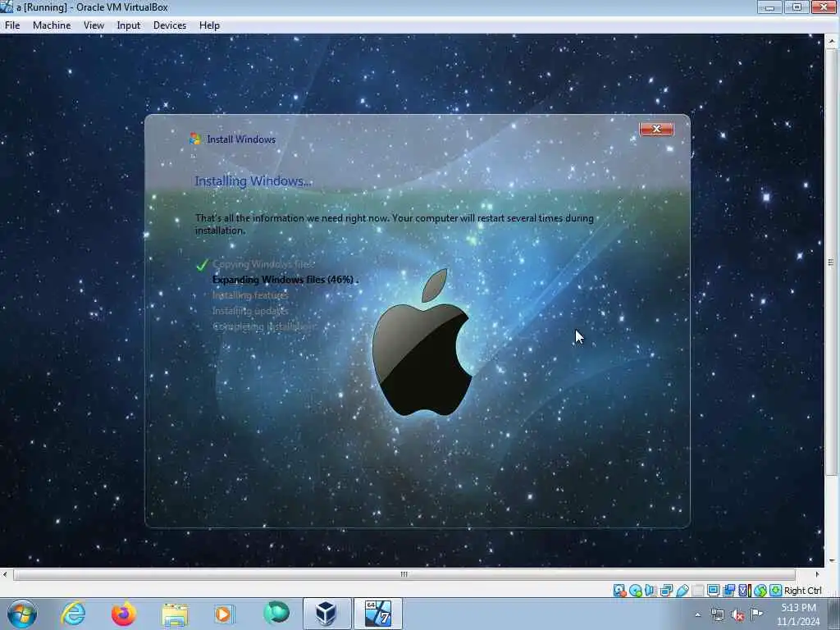
Task: Click the taskbar clock showing 5:13 PM
Action: [x=798, y=614]
